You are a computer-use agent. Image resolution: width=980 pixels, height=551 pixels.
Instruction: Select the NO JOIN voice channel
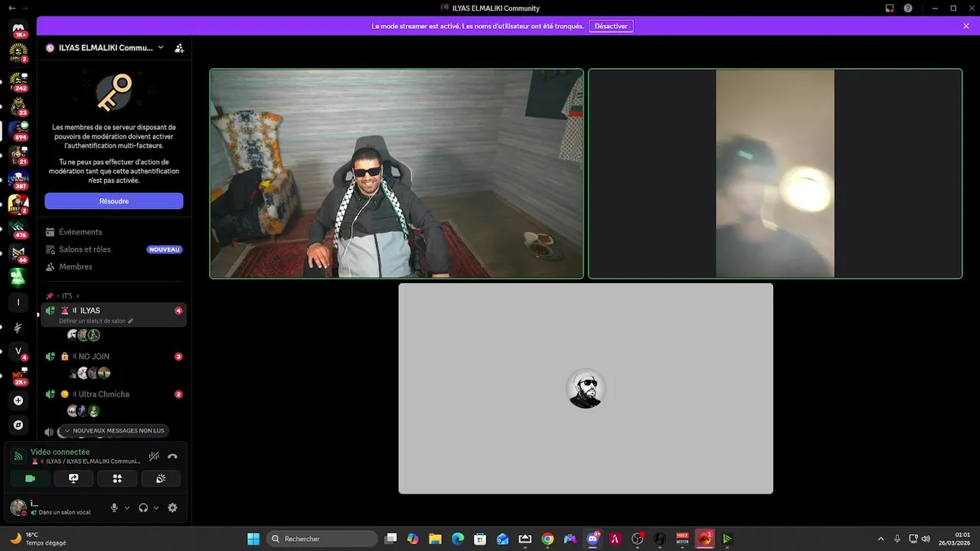click(113, 356)
